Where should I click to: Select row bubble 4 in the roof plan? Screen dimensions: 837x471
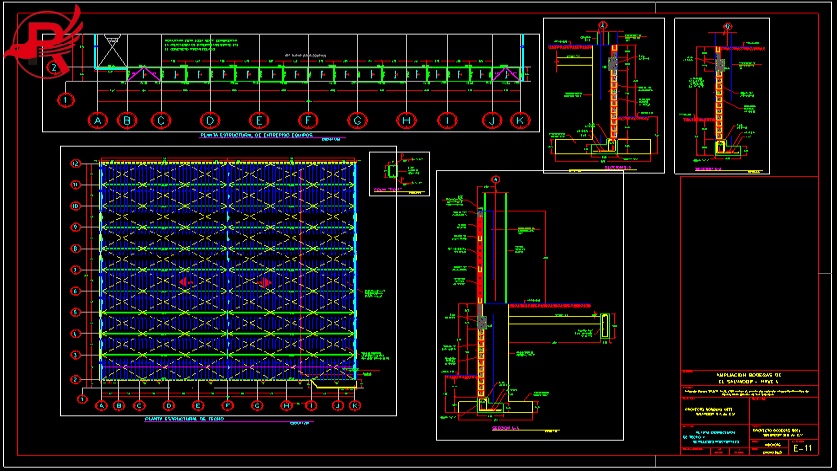tap(75, 334)
